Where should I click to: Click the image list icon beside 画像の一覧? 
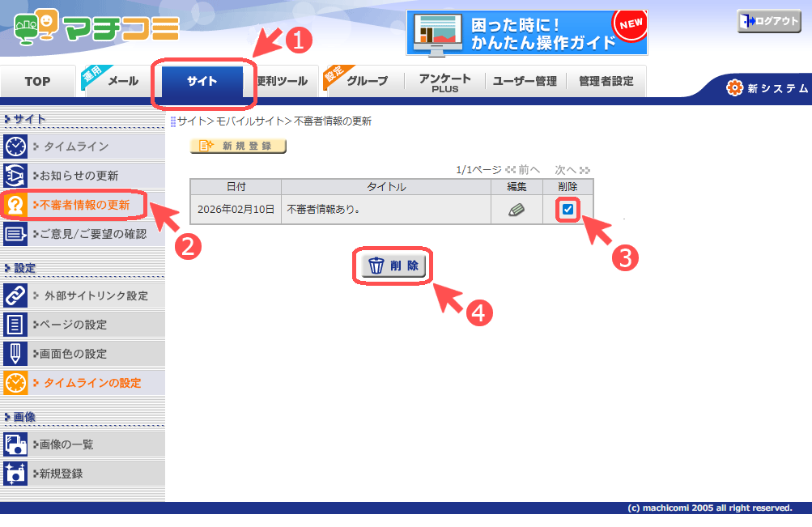tap(15, 444)
